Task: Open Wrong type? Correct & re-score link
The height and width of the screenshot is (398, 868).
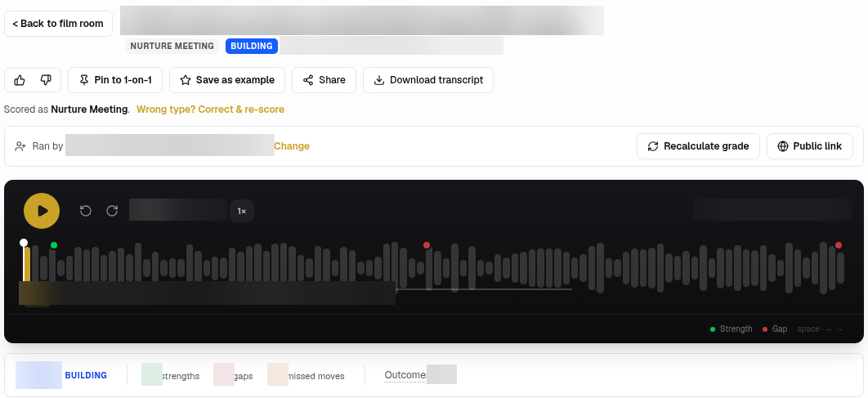Action: coord(210,110)
